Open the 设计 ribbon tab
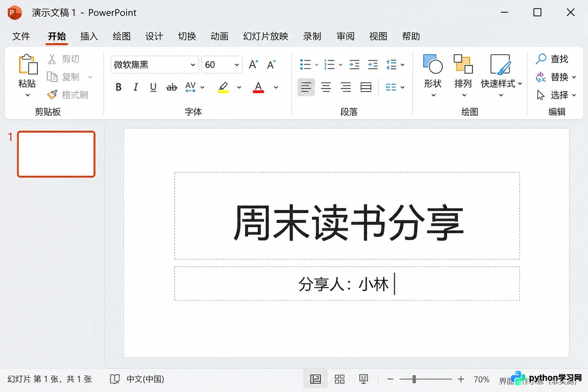The width and height of the screenshot is (588, 392). click(x=154, y=36)
